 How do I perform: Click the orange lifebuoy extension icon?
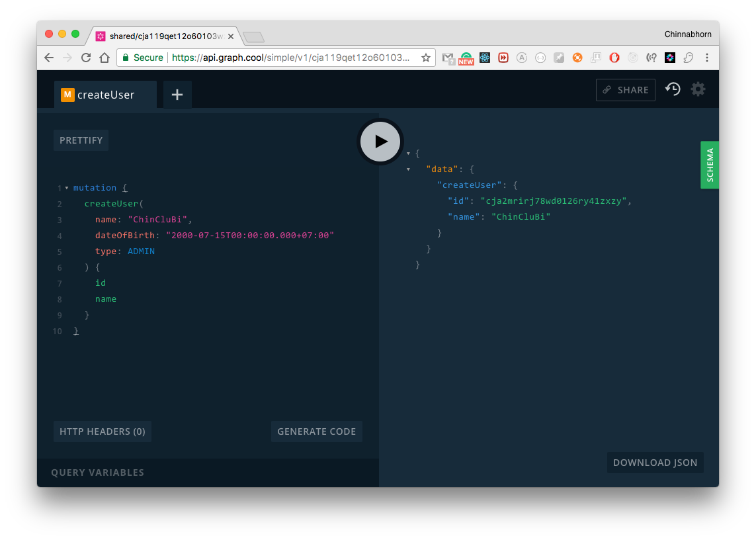577,58
